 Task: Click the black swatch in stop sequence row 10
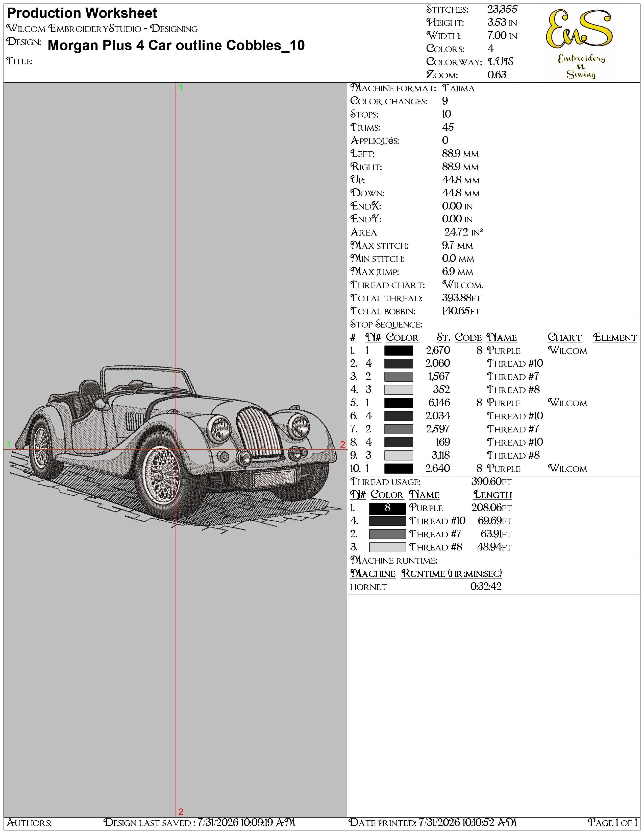(399, 469)
